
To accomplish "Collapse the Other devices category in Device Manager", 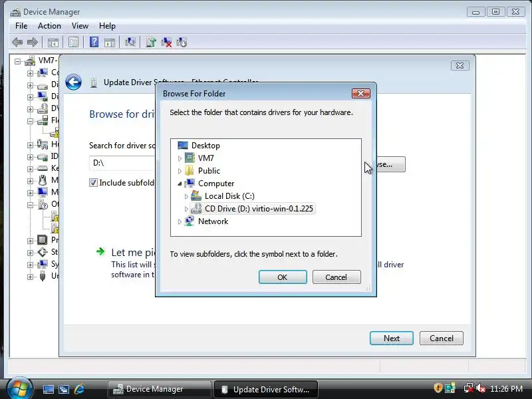I will pos(30,205).
